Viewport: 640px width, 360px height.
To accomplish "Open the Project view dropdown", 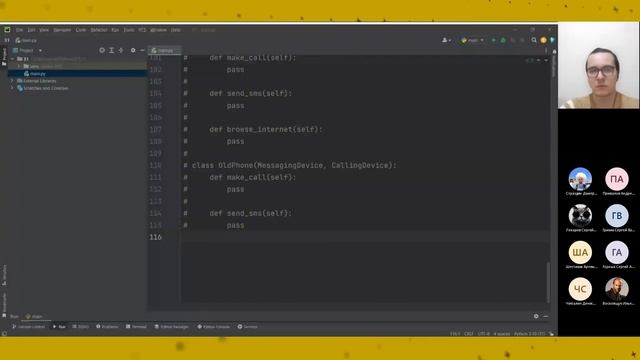I will click(27, 50).
